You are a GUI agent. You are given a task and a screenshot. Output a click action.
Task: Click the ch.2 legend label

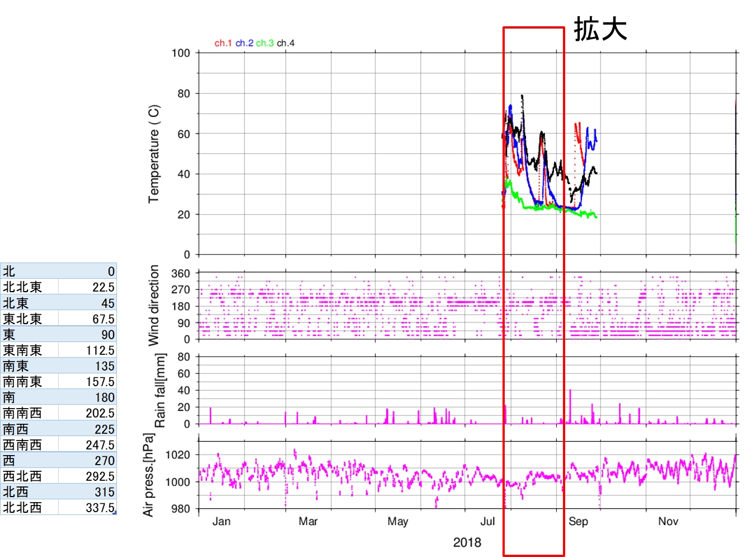click(x=245, y=43)
